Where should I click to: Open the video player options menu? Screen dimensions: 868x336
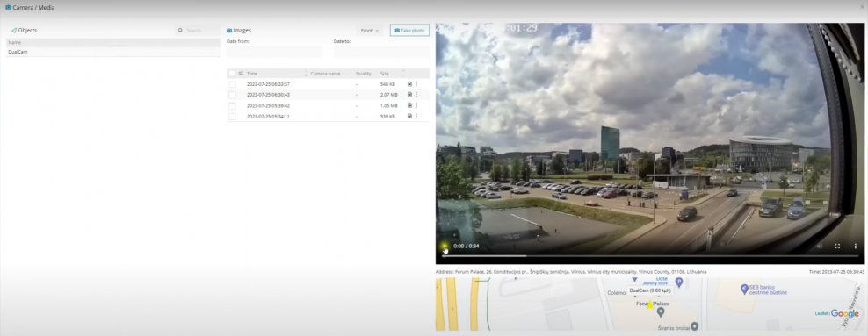pyautogui.click(x=856, y=246)
